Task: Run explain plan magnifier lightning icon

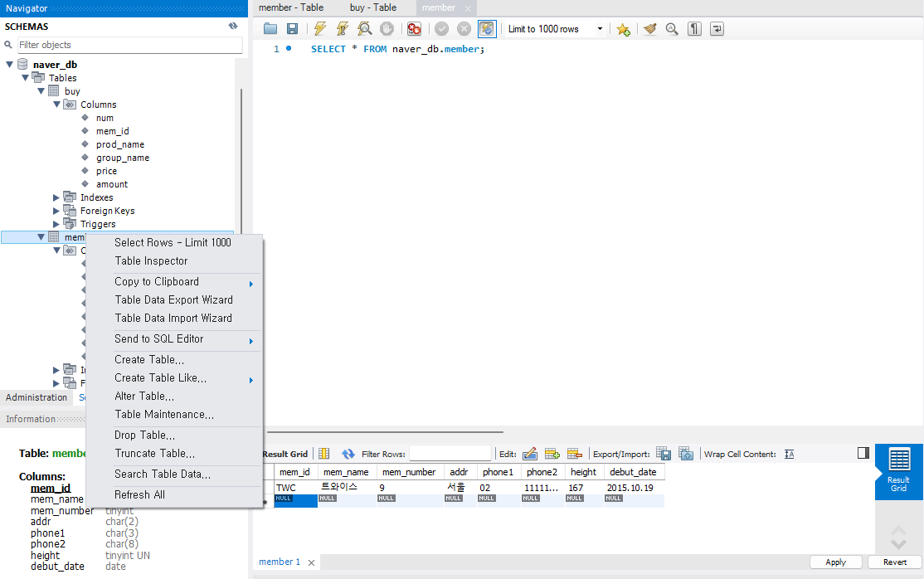Action: 365,28
